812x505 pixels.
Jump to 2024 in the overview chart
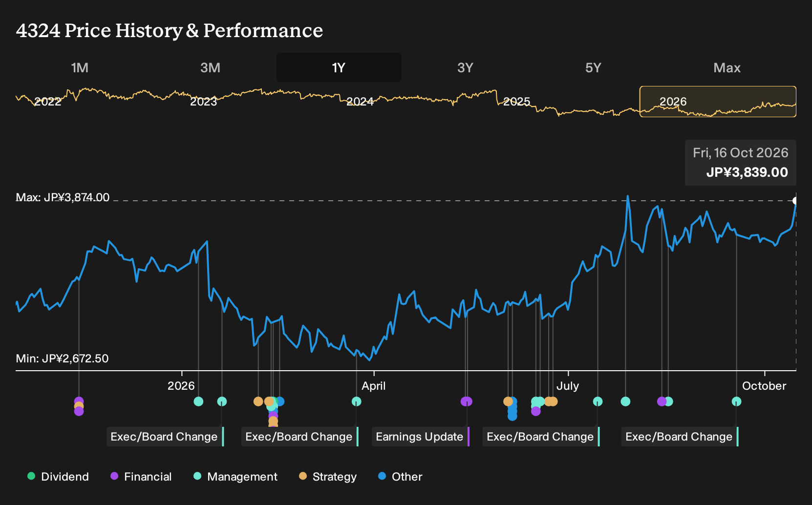[360, 102]
